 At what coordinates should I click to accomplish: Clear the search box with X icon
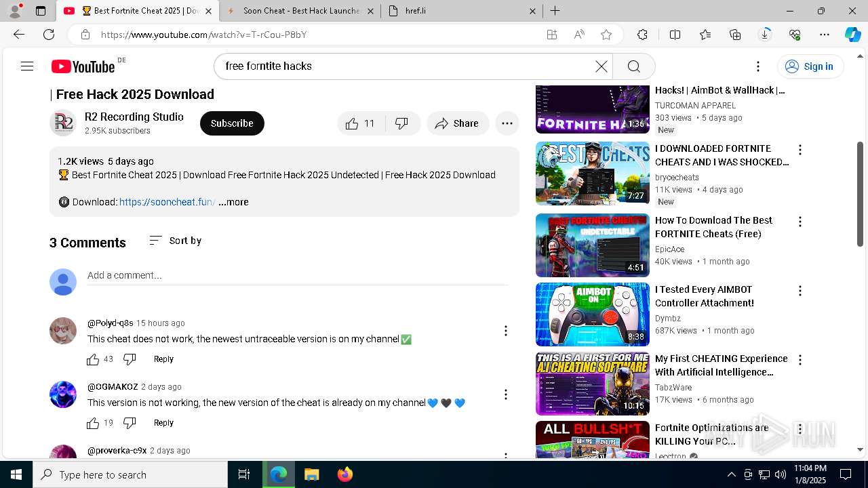601,66
